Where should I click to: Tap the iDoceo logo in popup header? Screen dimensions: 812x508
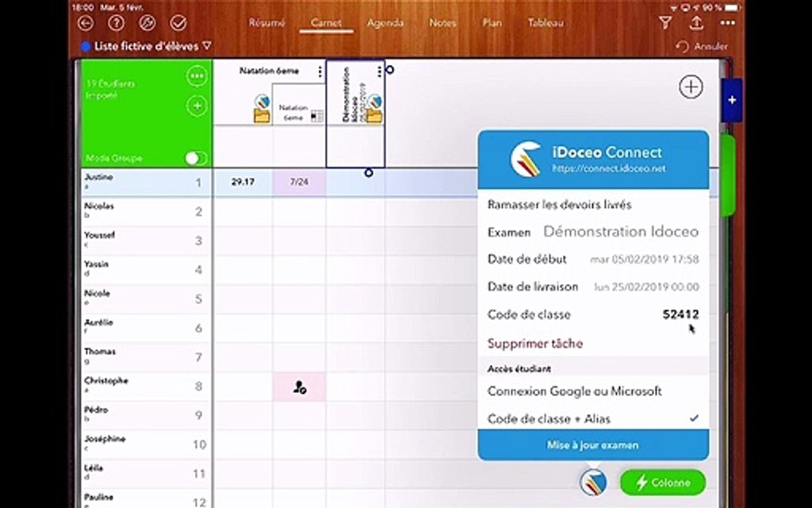click(526, 159)
